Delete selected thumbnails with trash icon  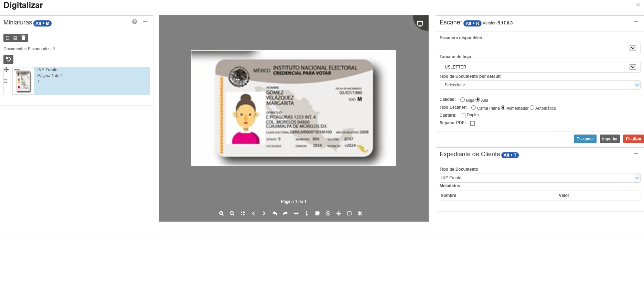[x=23, y=38]
